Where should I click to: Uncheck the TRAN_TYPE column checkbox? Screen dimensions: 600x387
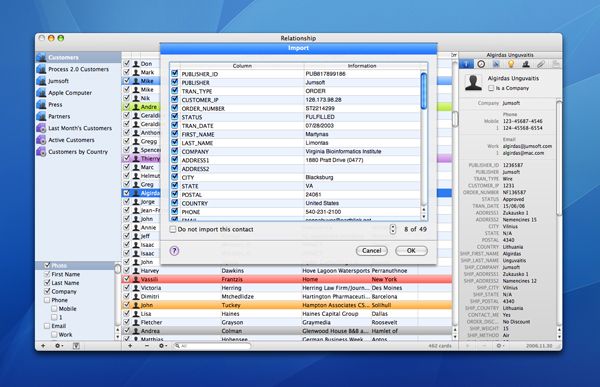[175, 90]
